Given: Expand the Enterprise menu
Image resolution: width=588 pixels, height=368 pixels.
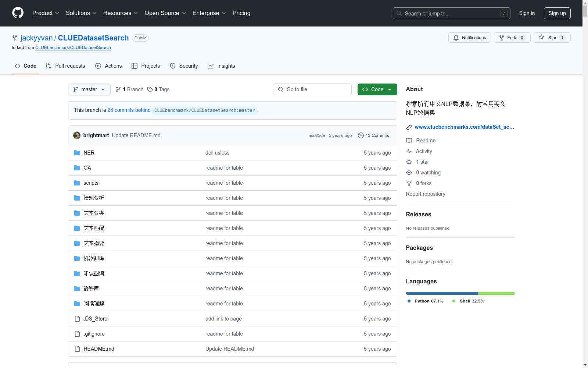Looking at the screenshot, I should click(209, 13).
